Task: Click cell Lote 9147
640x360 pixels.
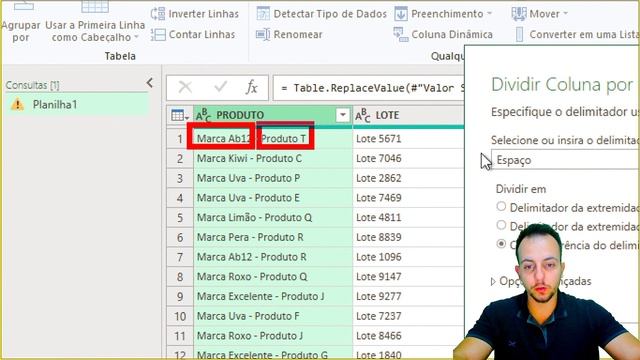Action: (x=408, y=277)
